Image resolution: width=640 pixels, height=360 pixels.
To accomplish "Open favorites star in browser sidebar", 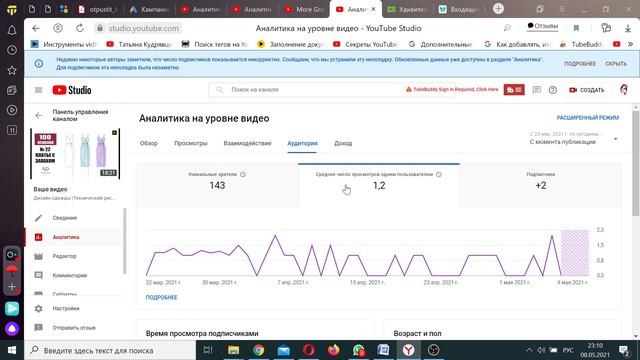I will [12, 70].
